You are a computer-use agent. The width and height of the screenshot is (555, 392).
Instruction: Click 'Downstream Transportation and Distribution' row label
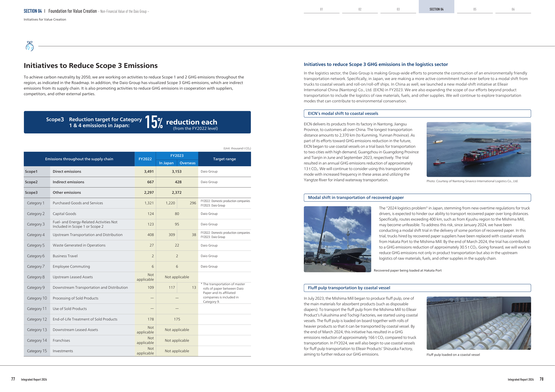[90, 288]
